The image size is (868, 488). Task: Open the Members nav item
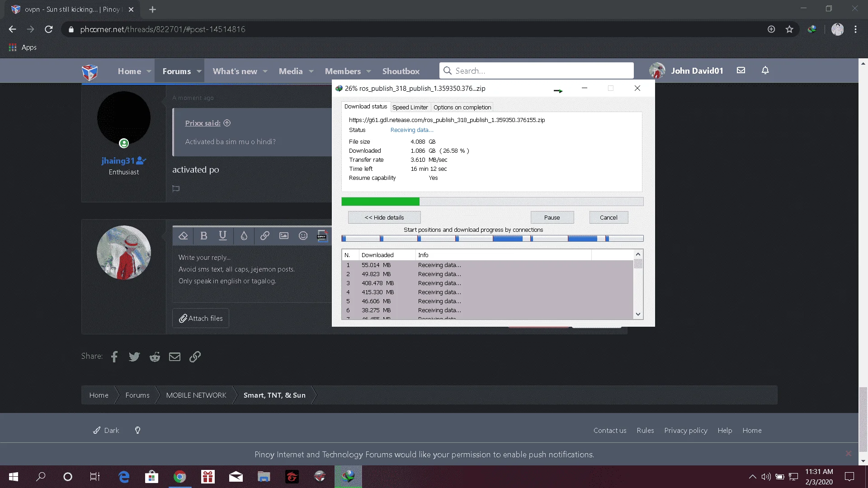point(343,71)
